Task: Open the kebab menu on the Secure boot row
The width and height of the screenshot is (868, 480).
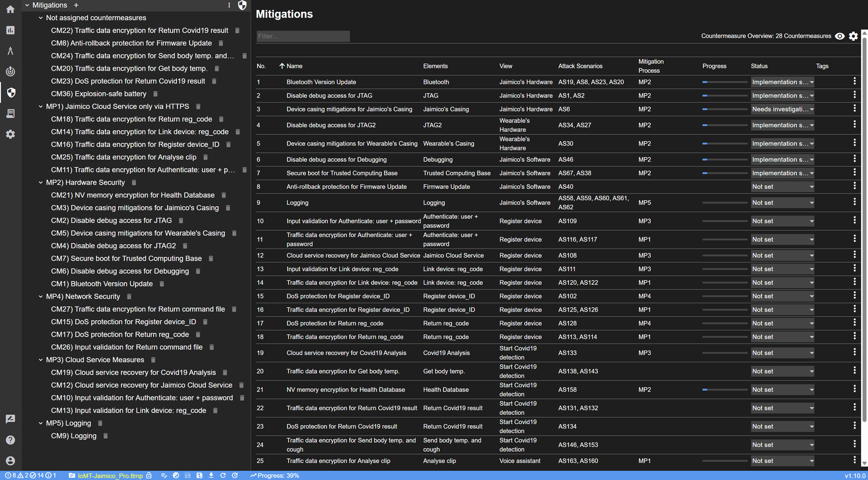Action: click(x=855, y=172)
